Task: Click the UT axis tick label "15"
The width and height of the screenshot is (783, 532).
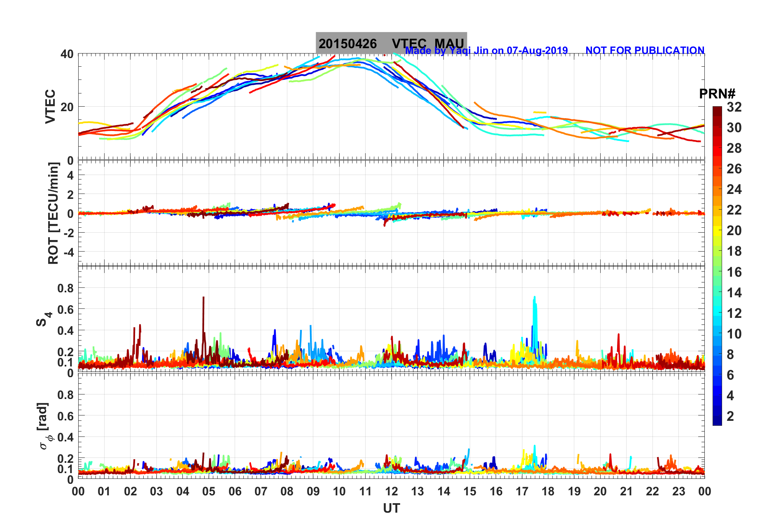Action: pos(470,491)
